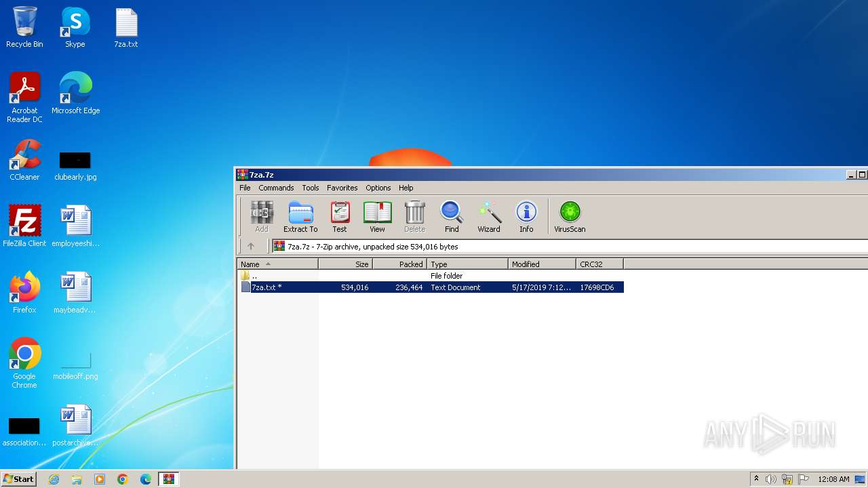The image size is (868, 488).
Task: Minimize the 7za.7z WinRAR window
Action: [851, 175]
